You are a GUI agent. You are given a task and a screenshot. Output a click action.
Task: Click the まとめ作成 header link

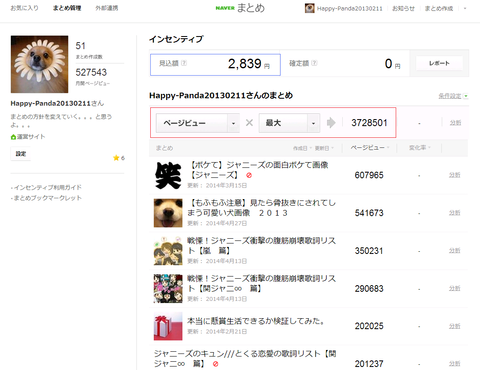pos(439,8)
